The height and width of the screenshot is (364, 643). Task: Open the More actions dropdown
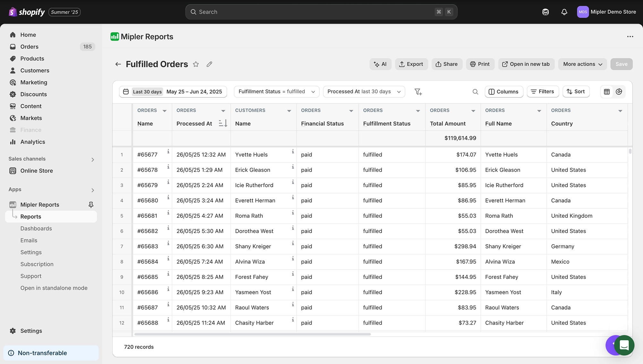[x=582, y=64]
